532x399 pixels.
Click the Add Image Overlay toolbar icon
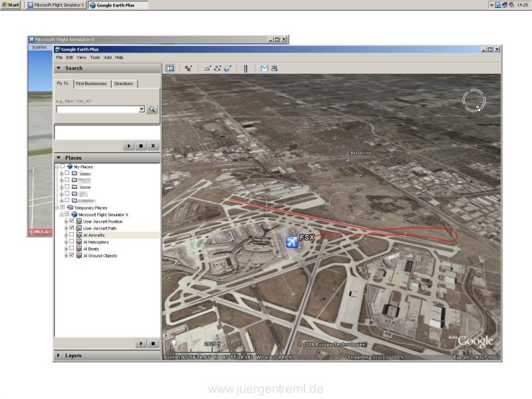point(227,68)
